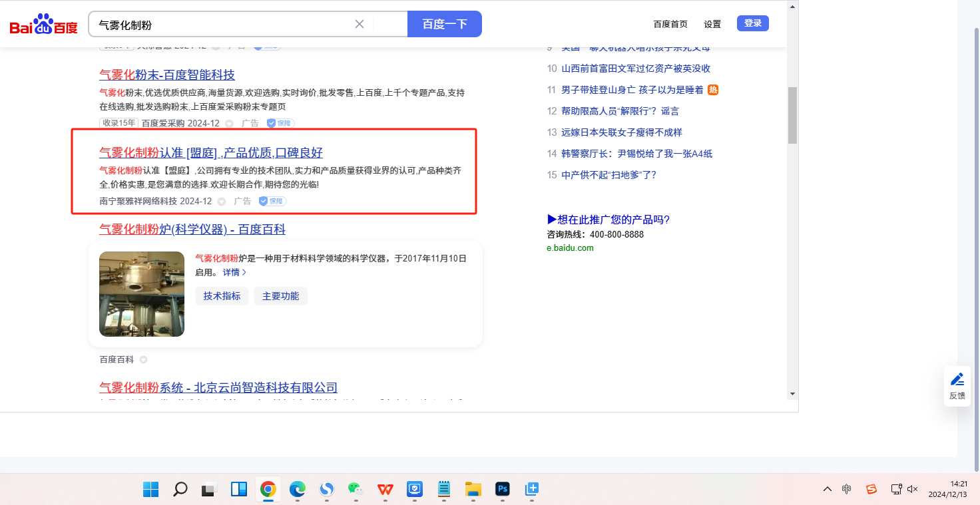The image size is (980, 505).
Task: Show hidden system tray icons chevron
Action: coord(828,489)
